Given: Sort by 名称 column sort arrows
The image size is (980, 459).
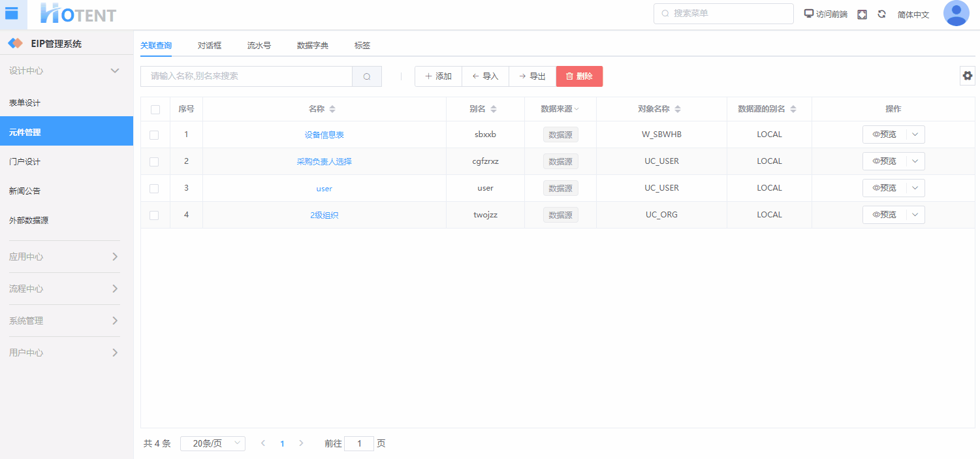Looking at the screenshot, I should coord(332,109).
